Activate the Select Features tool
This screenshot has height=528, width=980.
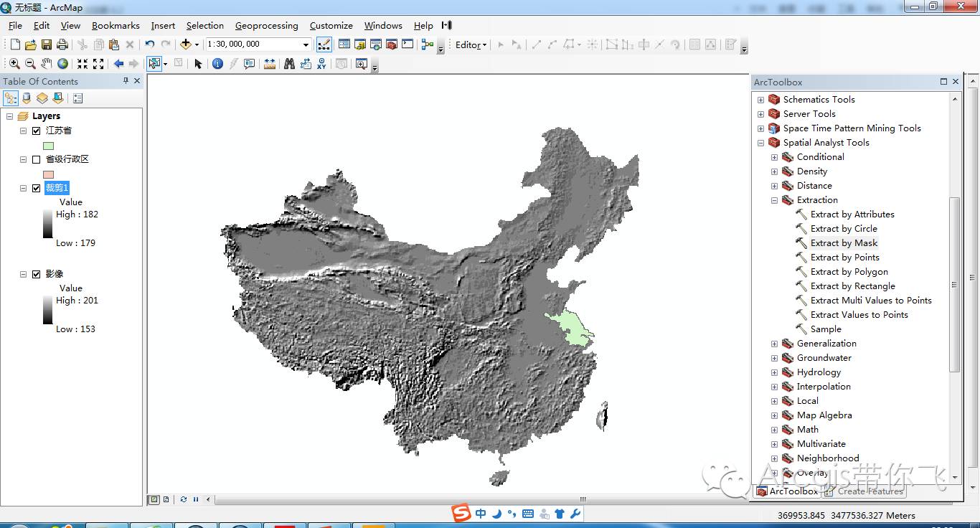point(154,64)
